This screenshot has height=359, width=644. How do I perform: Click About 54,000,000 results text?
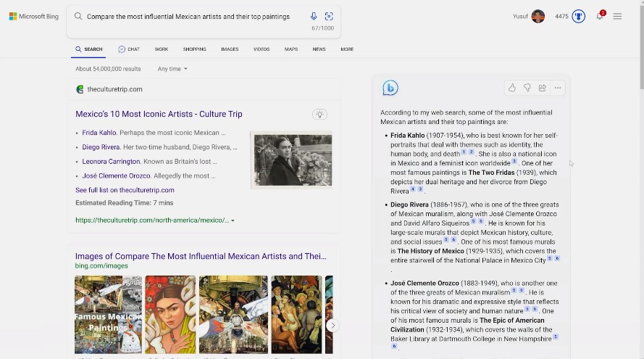point(108,69)
